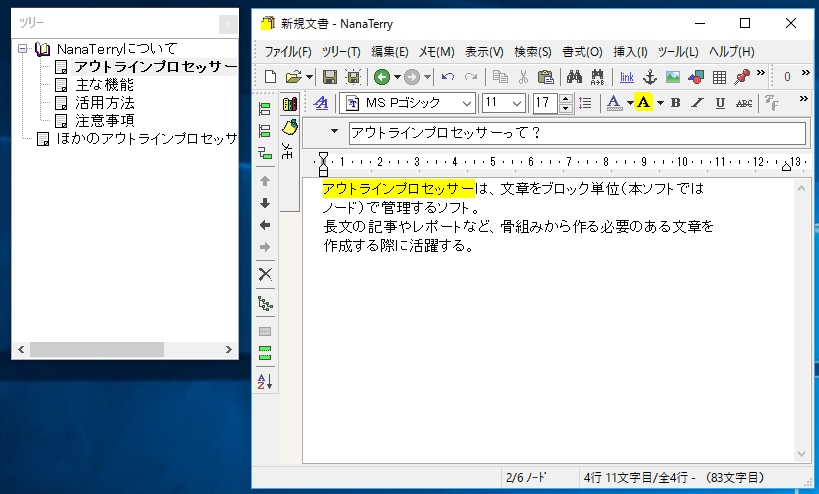Image resolution: width=819 pixels, height=494 pixels.
Task: Move node left with the left arrow
Action: 265,225
